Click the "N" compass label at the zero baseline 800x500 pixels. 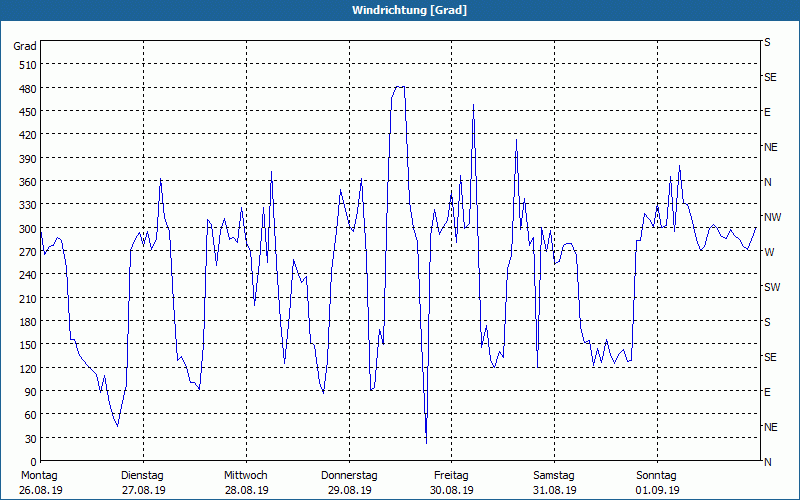tap(767, 462)
